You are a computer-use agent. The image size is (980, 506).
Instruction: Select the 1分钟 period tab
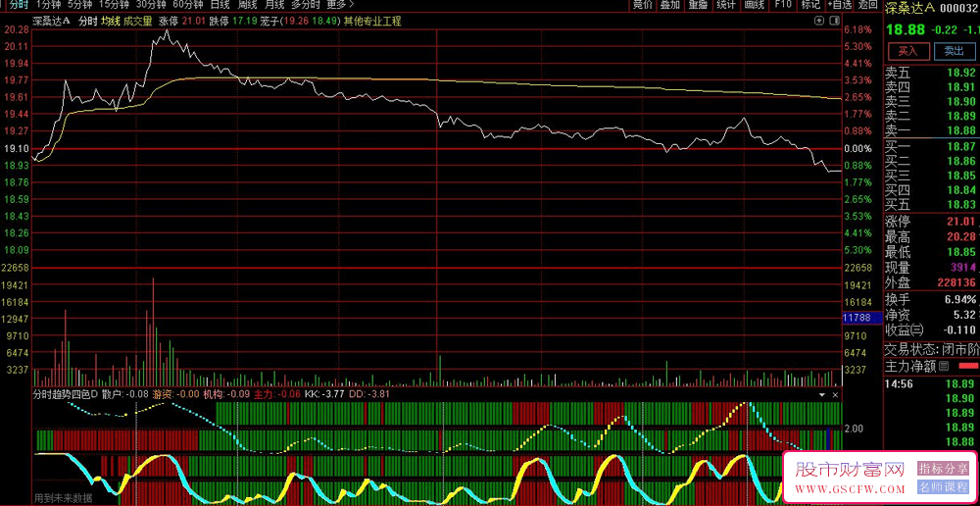pyautogui.click(x=47, y=4)
